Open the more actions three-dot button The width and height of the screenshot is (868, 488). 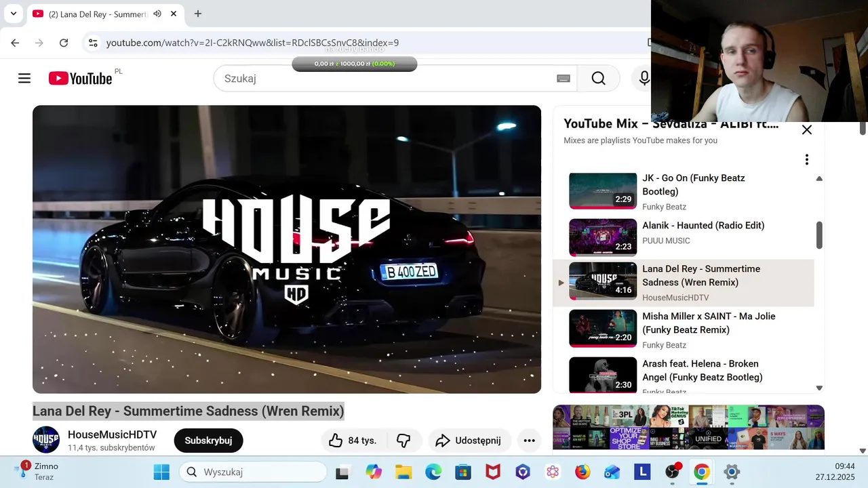(529, 441)
